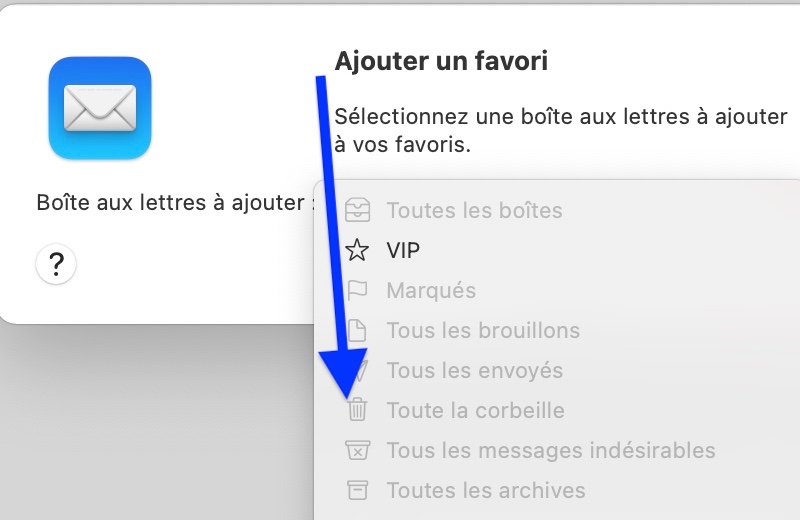Click the star icon beside VIP
800x520 pixels.
point(357,251)
